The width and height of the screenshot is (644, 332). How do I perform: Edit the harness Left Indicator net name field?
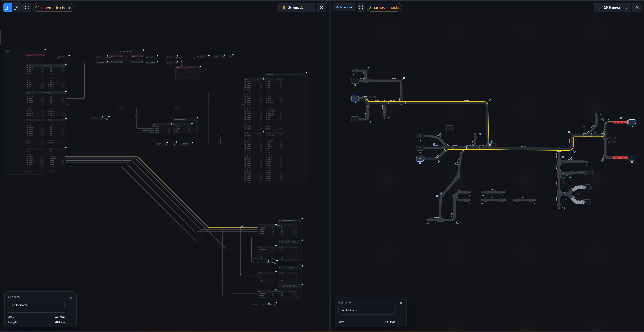(366, 310)
